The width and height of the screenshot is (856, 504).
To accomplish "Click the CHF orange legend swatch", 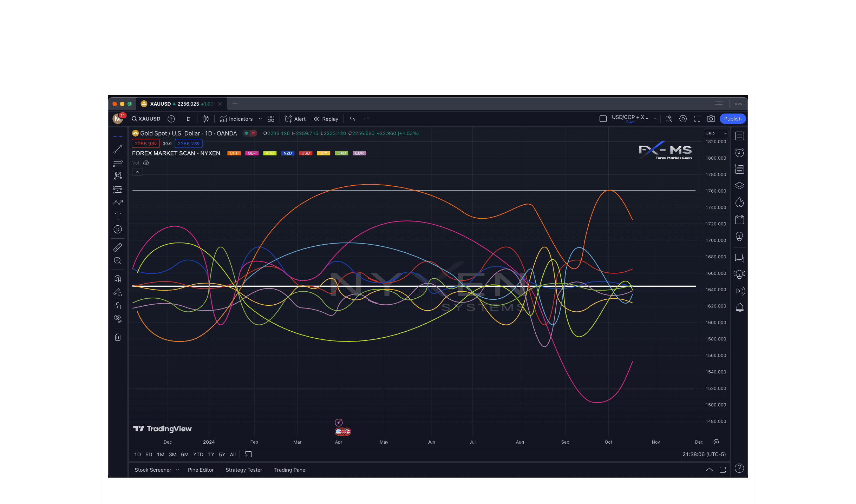I will 234,153.
